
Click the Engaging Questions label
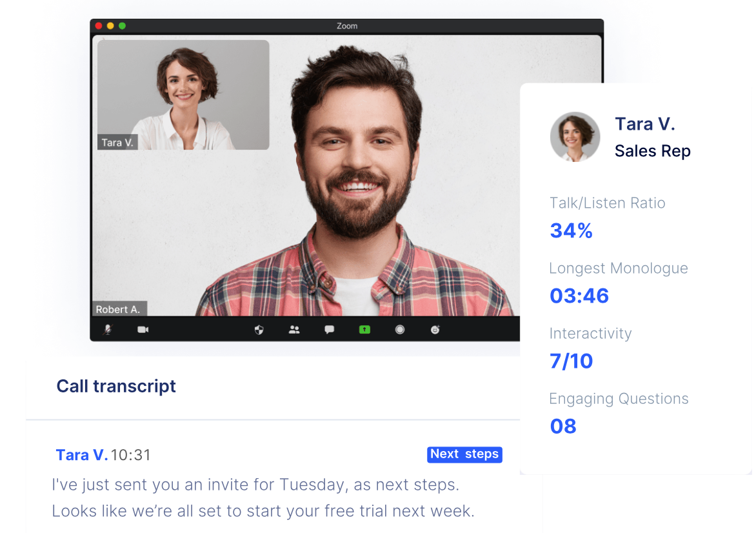(619, 399)
